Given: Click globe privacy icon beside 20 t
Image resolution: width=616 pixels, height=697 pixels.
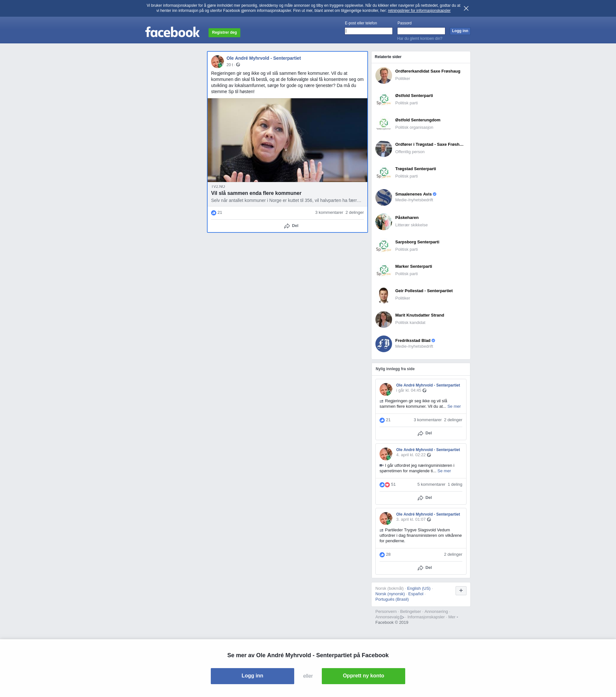Looking at the screenshot, I should point(238,65).
